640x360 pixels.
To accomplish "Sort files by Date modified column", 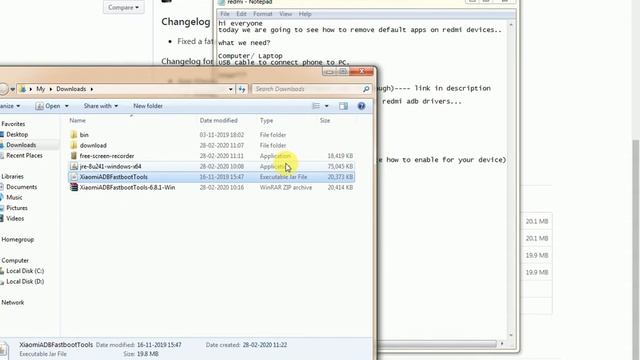I will [x=218, y=120].
